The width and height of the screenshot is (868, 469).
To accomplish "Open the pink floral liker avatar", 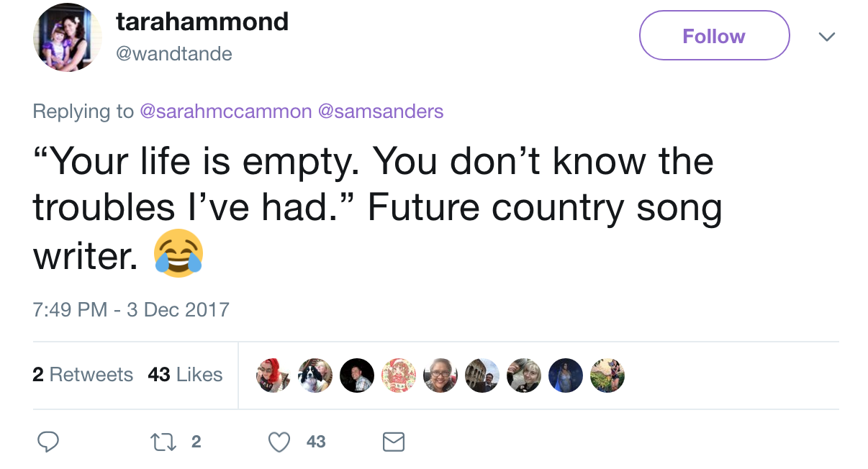I will [x=398, y=375].
